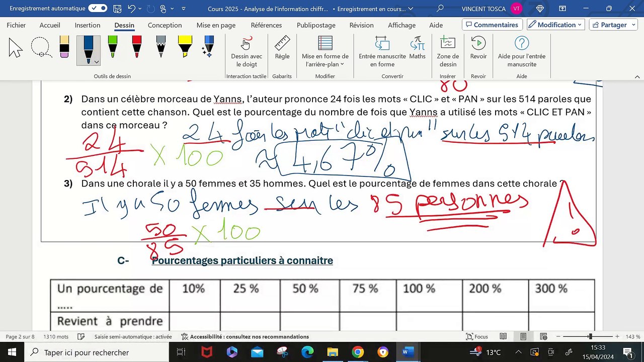Screen dimensions: 644x362
Task: Switch to Read mode view
Action: tap(503, 337)
